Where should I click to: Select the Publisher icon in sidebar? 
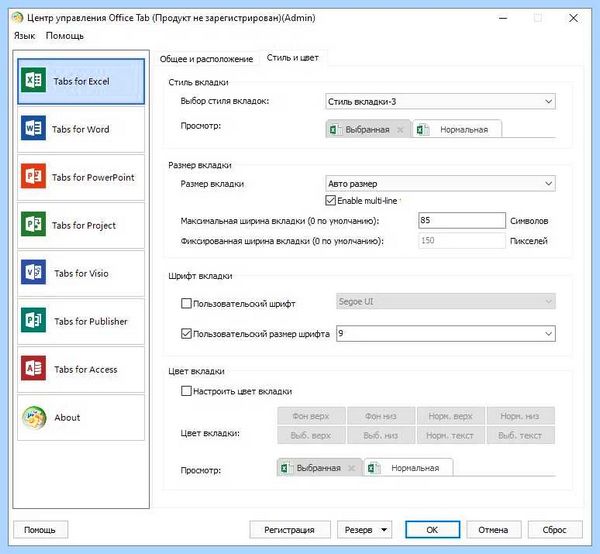tap(34, 320)
